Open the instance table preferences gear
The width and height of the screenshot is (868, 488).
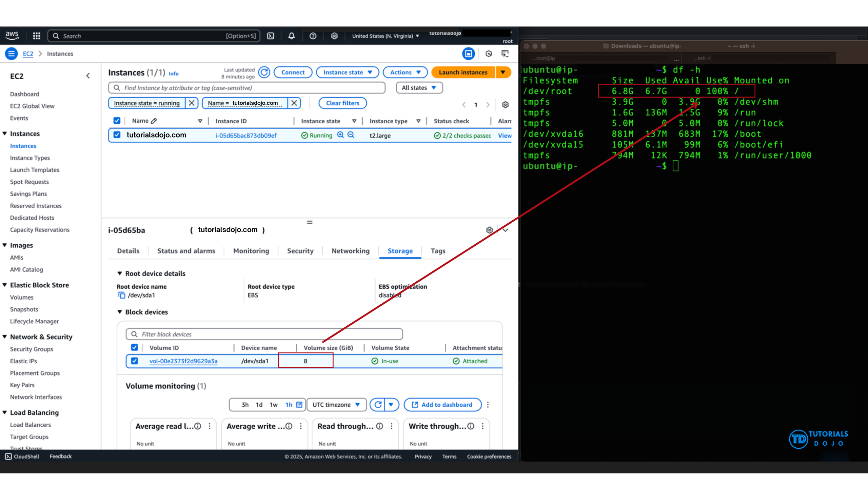505,105
